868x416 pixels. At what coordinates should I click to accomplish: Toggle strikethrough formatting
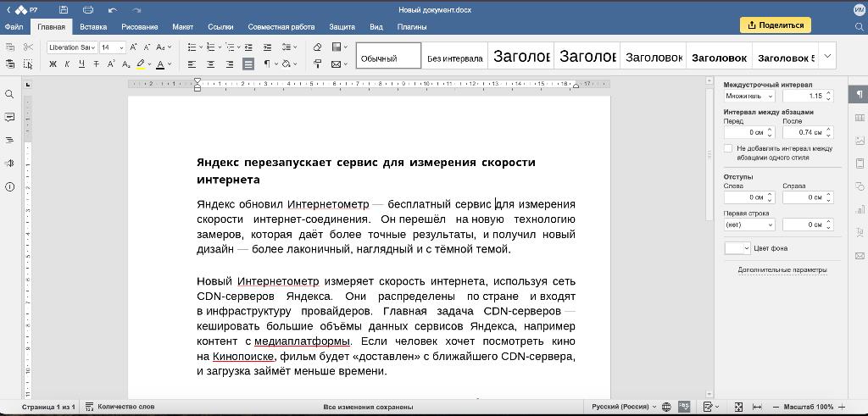point(97,64)
